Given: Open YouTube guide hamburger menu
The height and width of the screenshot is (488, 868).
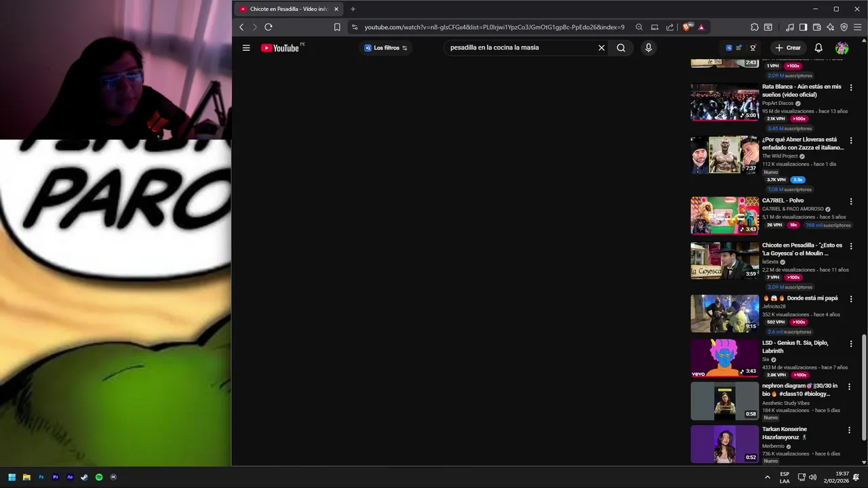Looking at the screenshot, I should (x=246, y=47).
